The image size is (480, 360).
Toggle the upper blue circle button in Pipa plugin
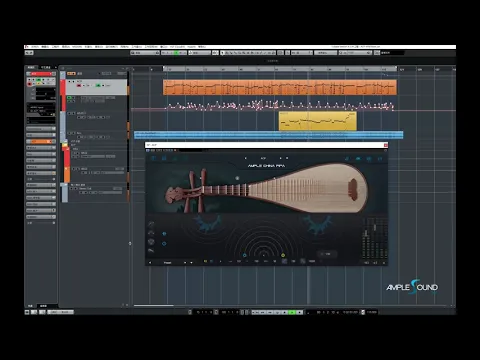[x=164, y=234]
